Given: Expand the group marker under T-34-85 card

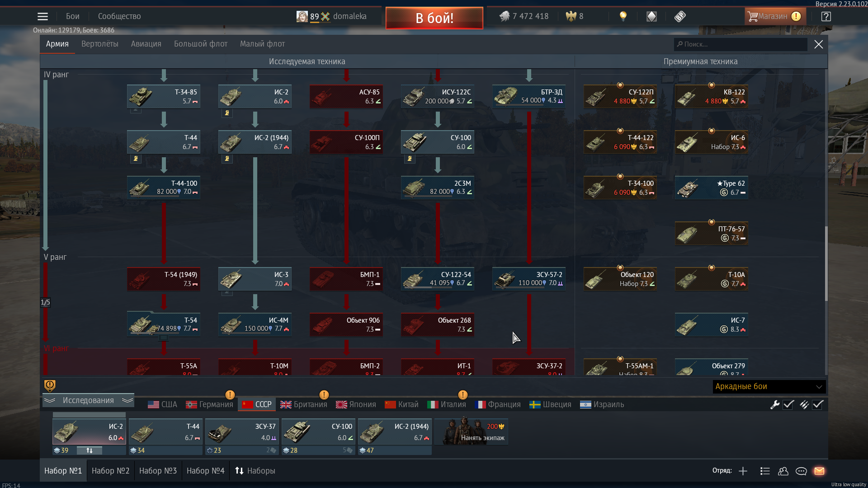Looking at the screenshot, I should click(x=136, y=111).
